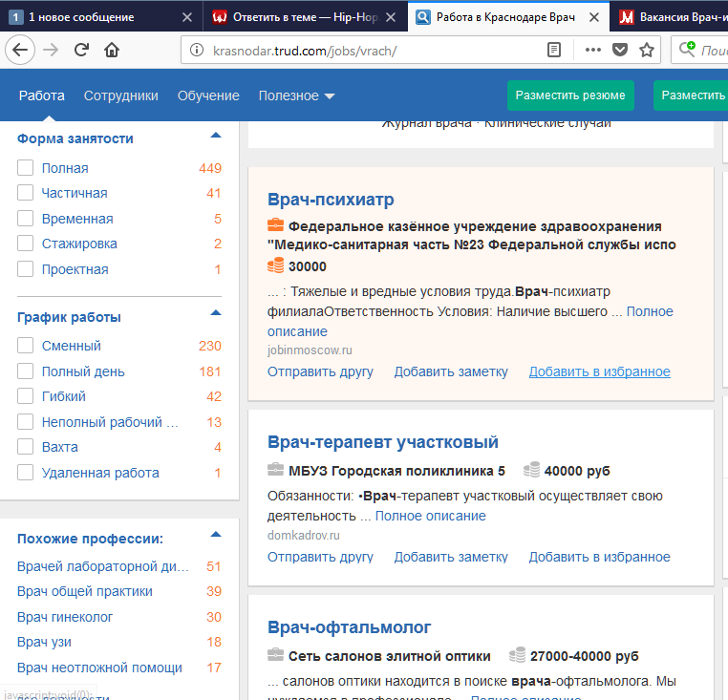Click Отправить другу under Врач-терапевт участковый

[320, 557]
